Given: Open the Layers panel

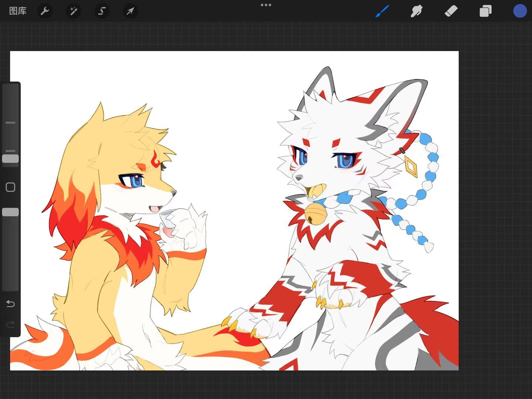Looking at the screenshot, I should (485, 11).
